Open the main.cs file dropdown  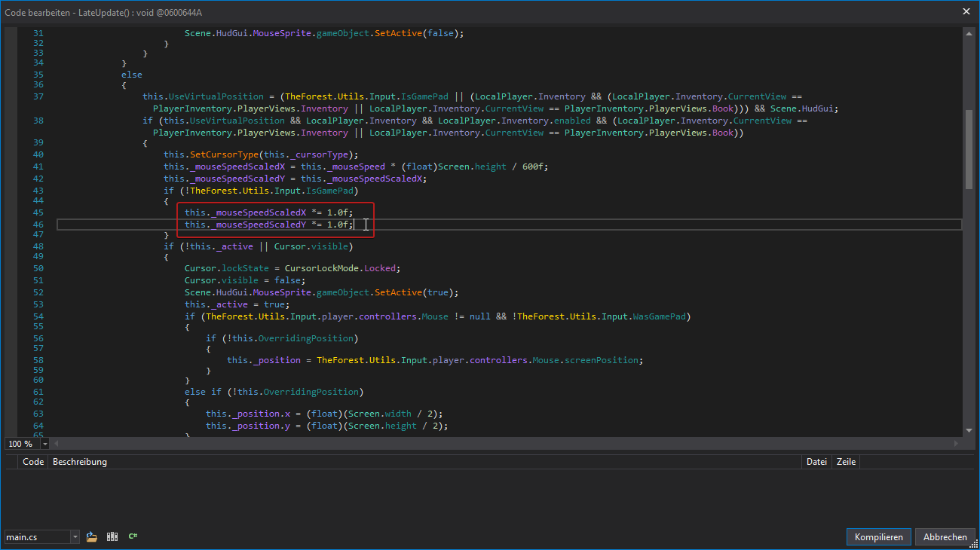click(75, 537)
